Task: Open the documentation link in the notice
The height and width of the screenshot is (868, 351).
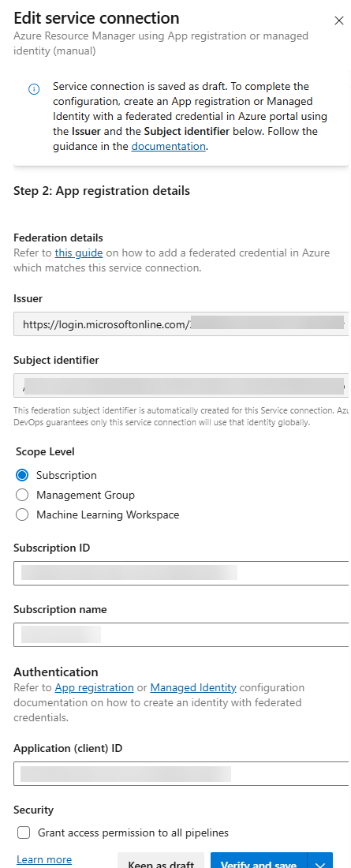Action: 168,147
